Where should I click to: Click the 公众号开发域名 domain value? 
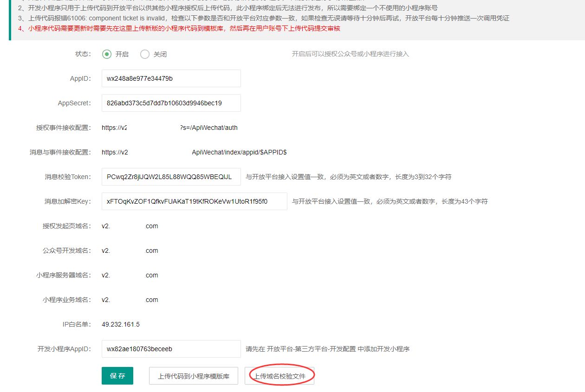(130, 251)
